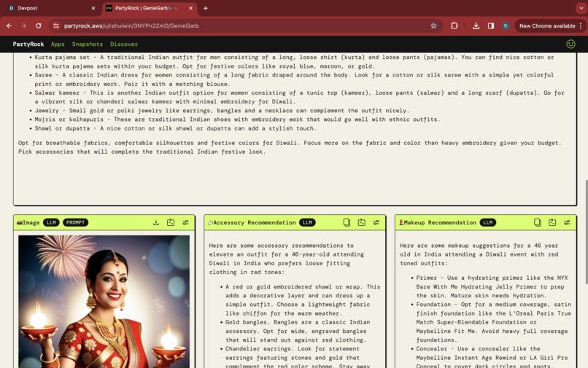
Task: Open site information icon in address bar
Action: [x=56, y=26]
